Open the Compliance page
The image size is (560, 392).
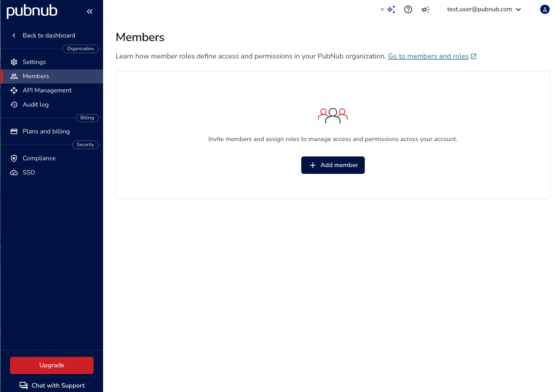(x=52, y=158)
